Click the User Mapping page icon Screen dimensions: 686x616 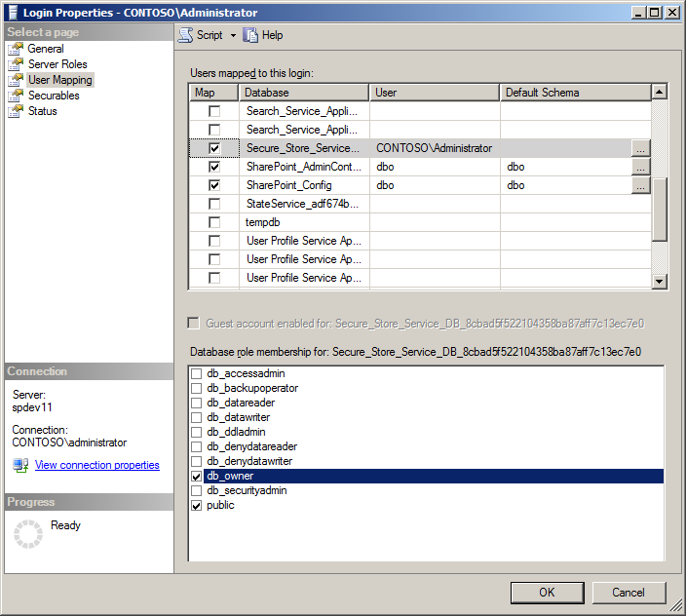click(x=16, y=80)
